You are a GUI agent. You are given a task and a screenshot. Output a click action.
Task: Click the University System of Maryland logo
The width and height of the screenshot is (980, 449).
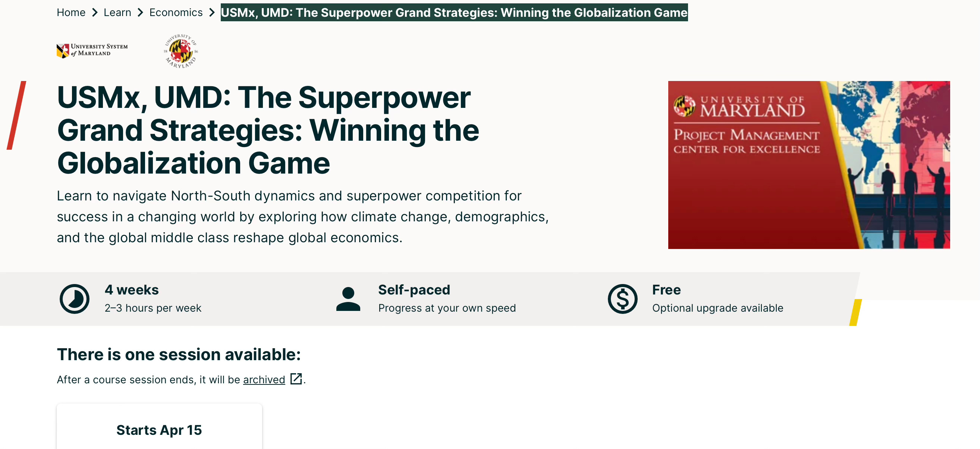(92, 50)
